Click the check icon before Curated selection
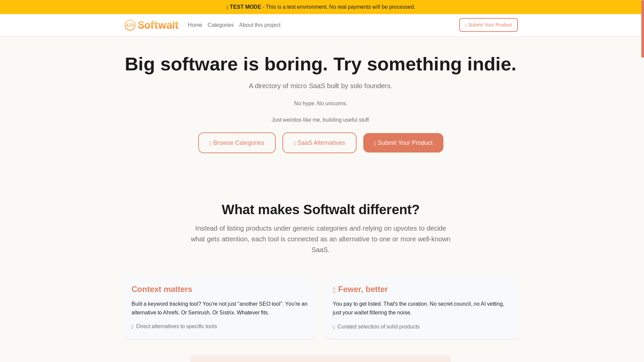The image size is (644, 362). [334, 327]
